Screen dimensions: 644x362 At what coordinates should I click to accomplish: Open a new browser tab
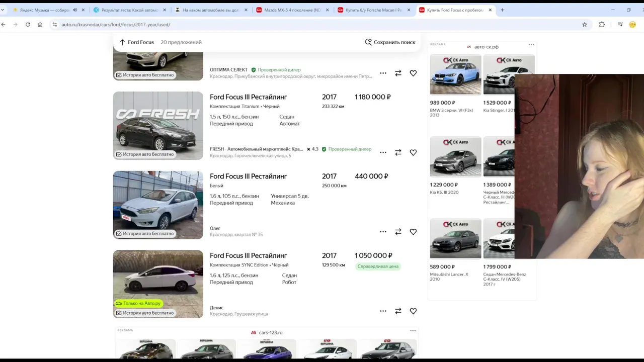click(502, 10)
